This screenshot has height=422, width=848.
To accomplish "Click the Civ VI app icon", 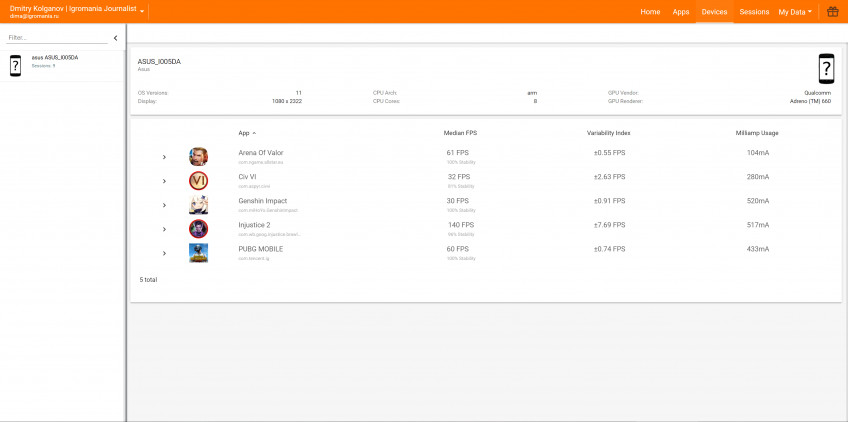I will [198, 181].
